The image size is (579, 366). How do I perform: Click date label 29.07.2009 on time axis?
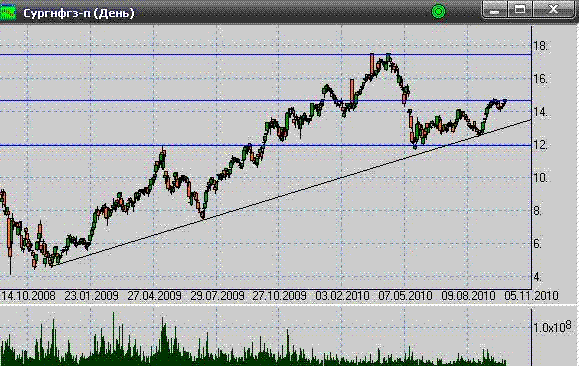(217, 296)
